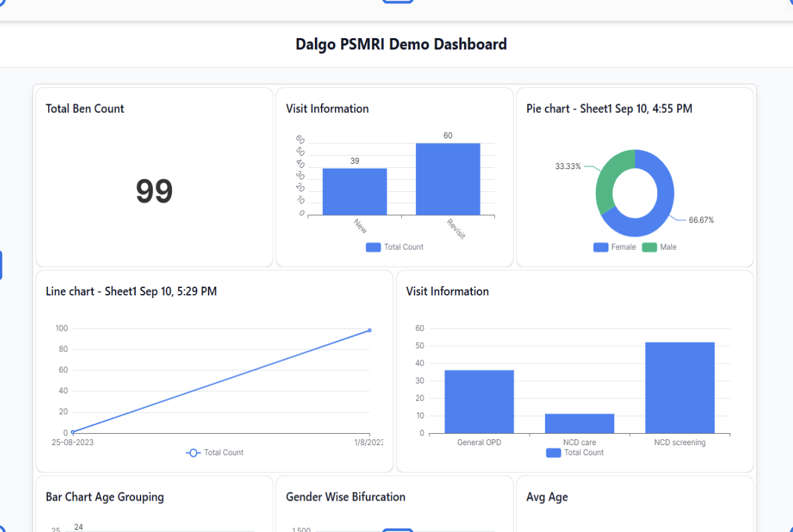Open the Bar Chart Age Grouping card
The width and height of the screenshot is (793, 532).
click(105, 497)
